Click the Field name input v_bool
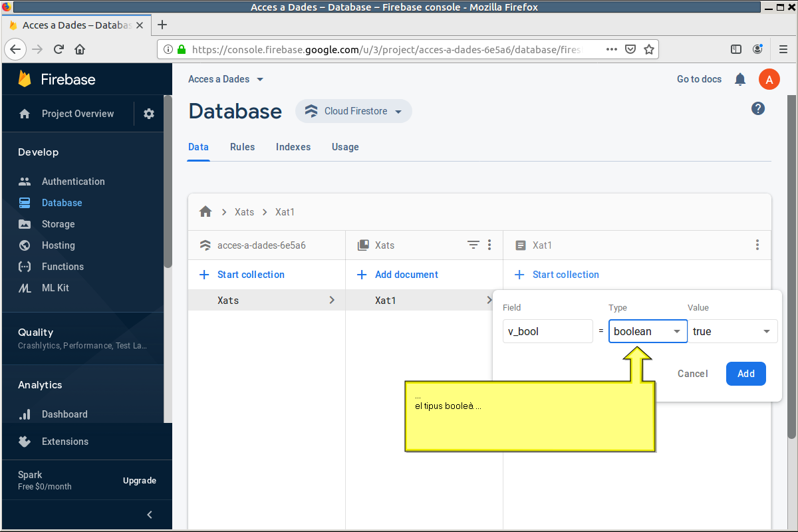The width and height of the screenshot is (798, 532). pos(548,331)
